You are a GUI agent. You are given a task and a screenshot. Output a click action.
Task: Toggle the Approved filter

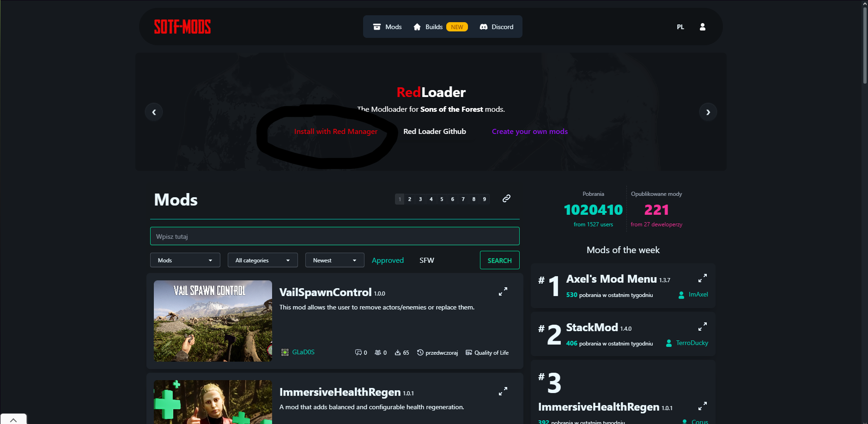(x=388, y=260)
